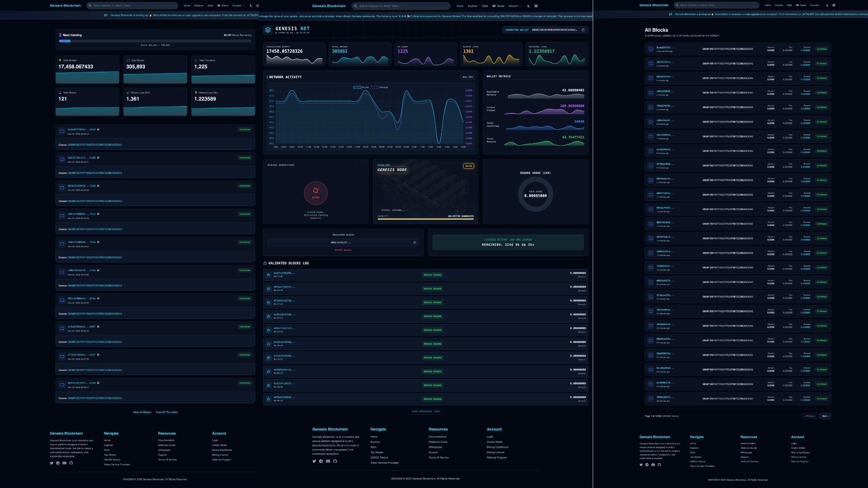This screenshot has width=868, height=488.
Task: Open the Explorer menu in center header
Action: pos(472,6)
